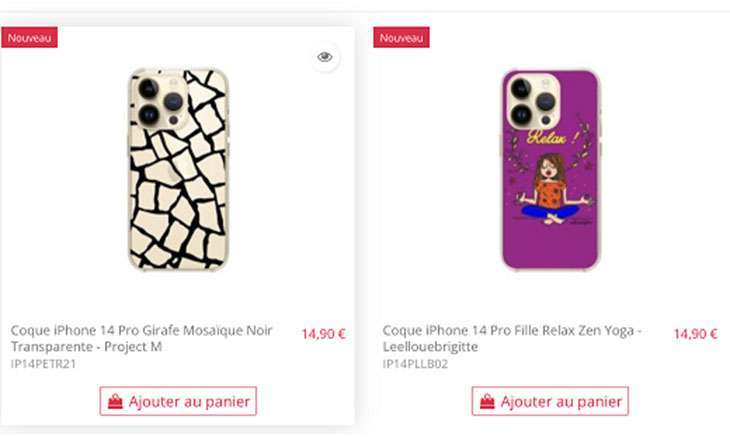This screenshot has width=730, height=437.
Task: Click the quick view eye icon
Action: 325,57
